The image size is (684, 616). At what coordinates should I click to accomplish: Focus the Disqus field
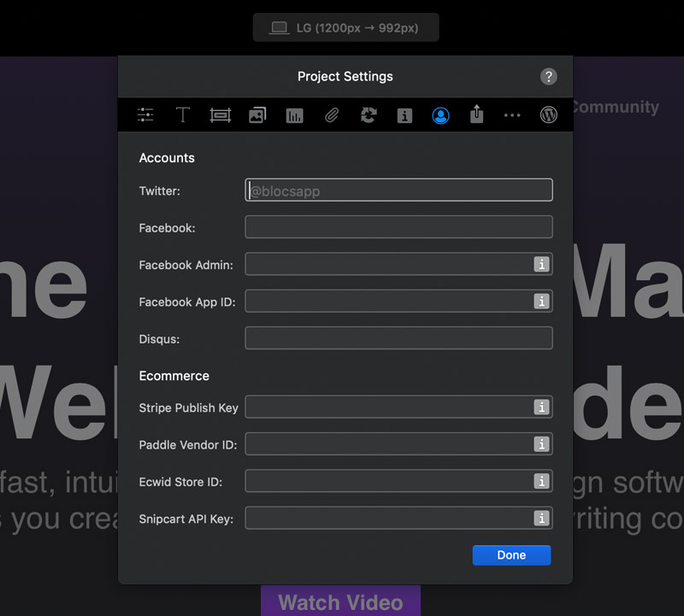(x=398, y=337)
